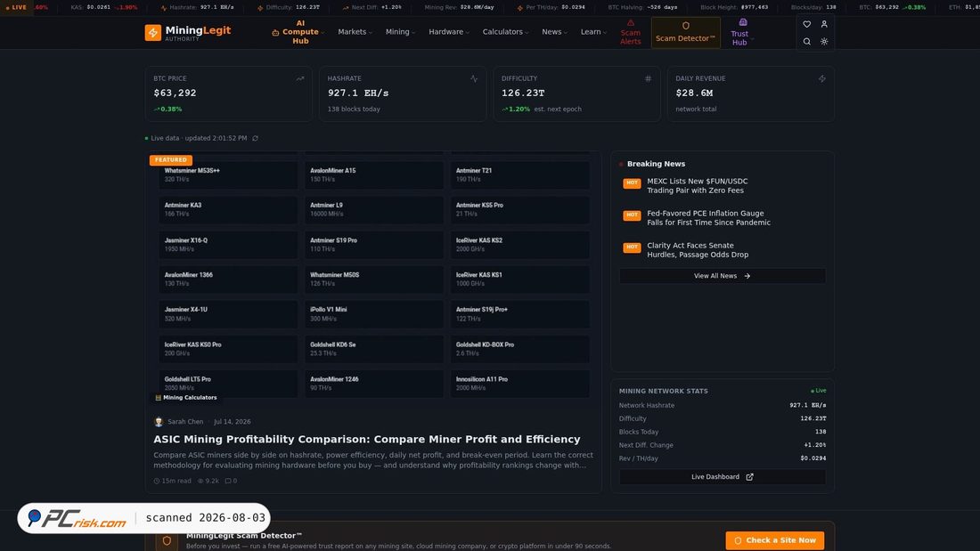Click the shield icon in the Scam Detector banner
Image resolution: width=980 pixels, height=551 pixels.
(167, 541)
